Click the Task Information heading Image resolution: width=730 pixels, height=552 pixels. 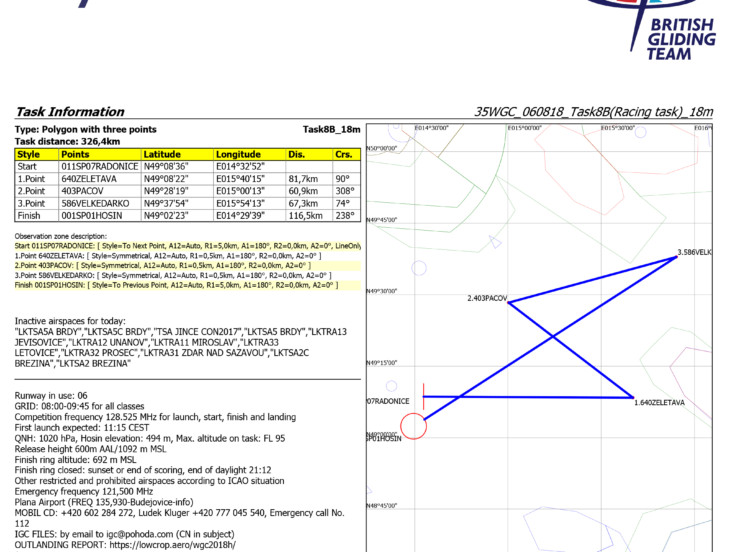[69, 112]
